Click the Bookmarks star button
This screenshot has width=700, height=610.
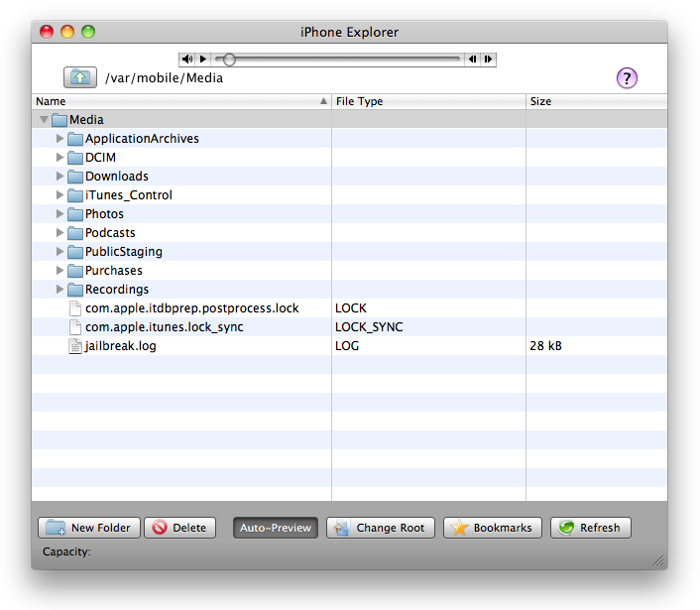pyautogui.click(x=493, y=528)
